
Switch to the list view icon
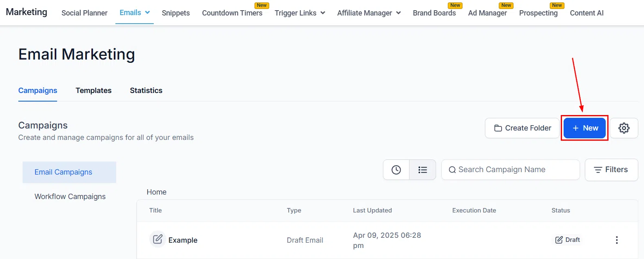click(x=423, y=170)
